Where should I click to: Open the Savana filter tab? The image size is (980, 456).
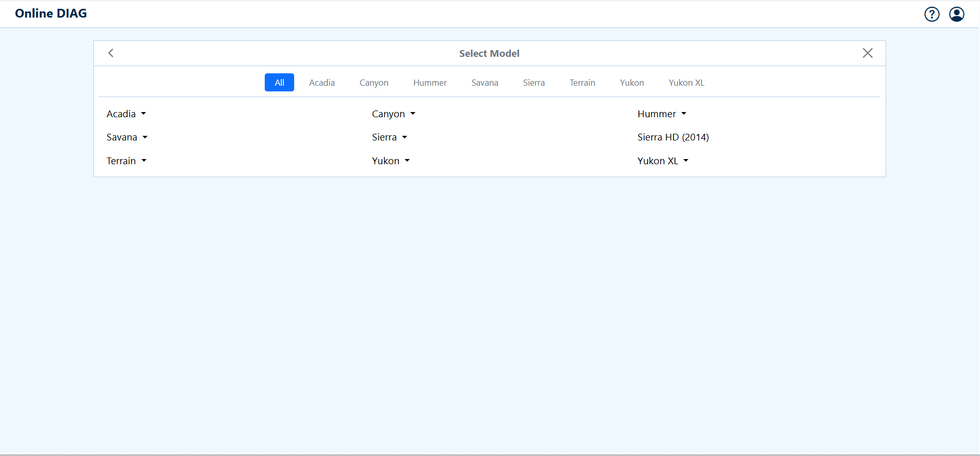485,83
